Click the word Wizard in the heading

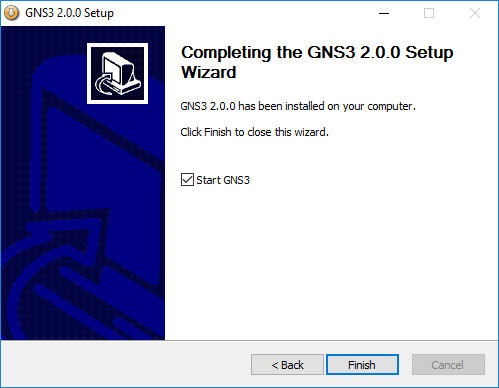click(x=209, y=72)
